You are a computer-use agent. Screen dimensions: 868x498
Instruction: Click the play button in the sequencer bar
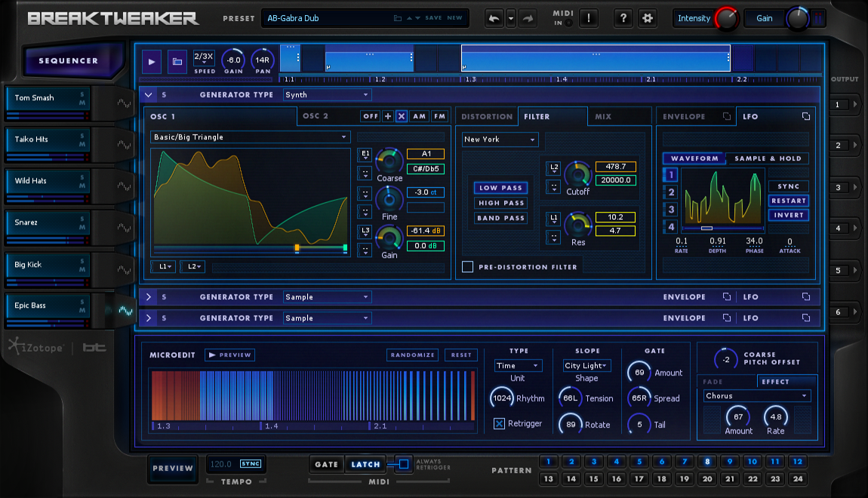tap(152, 61)
